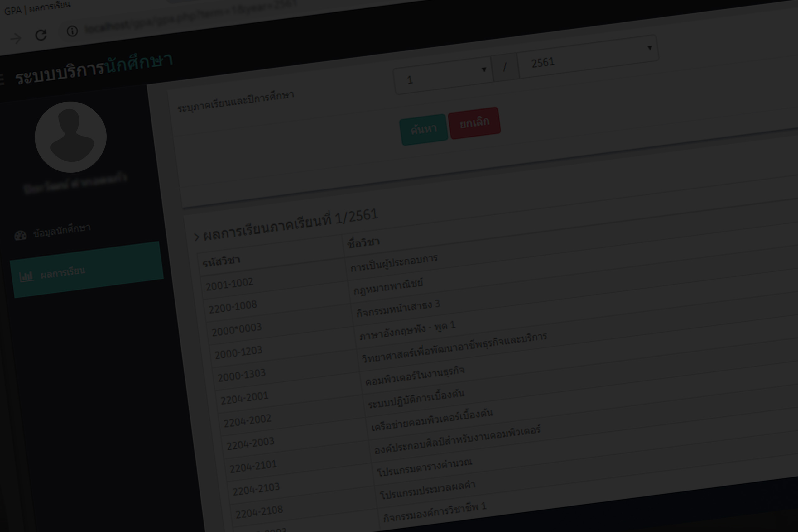Image resolution: width=798 pixels, height=532 pixels.
Task: Click the chevron beside ผลการเรียนภาคเรียนที่ 1/2561
Action: (x=196, y=237)
